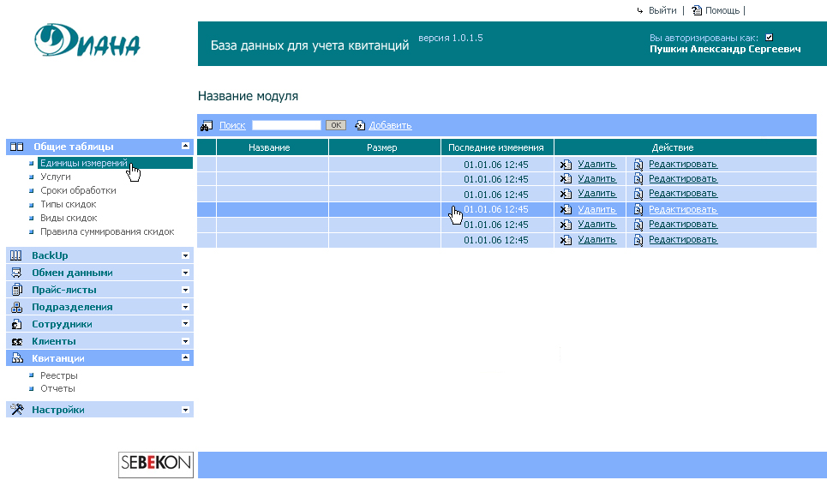Click edit icon in first table row
This screenshot has width=827, height=504.
coord(638,165)
